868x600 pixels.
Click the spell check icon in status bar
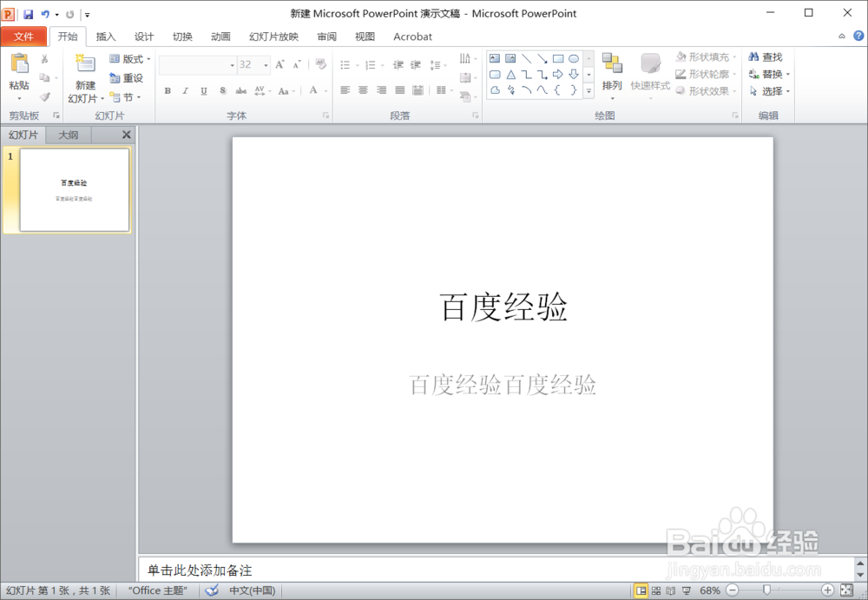coord(212,590)
